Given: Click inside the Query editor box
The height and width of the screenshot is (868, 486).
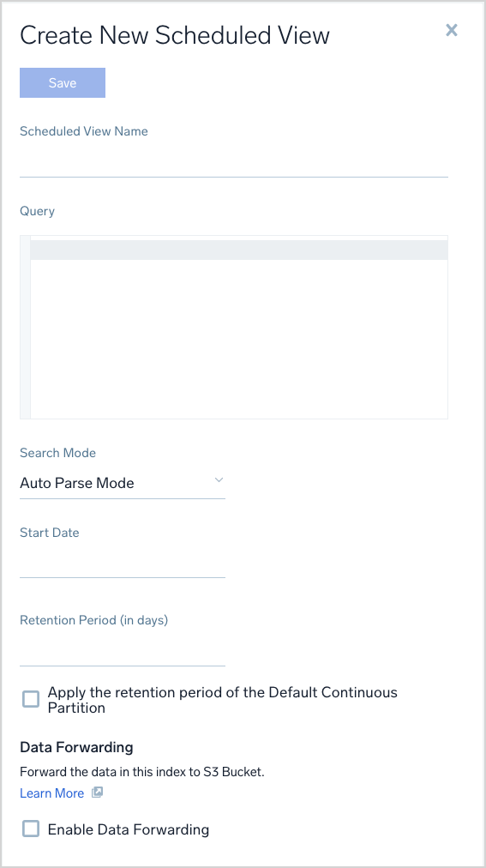Looking at the screenshot, I should [x=234, y=327].
